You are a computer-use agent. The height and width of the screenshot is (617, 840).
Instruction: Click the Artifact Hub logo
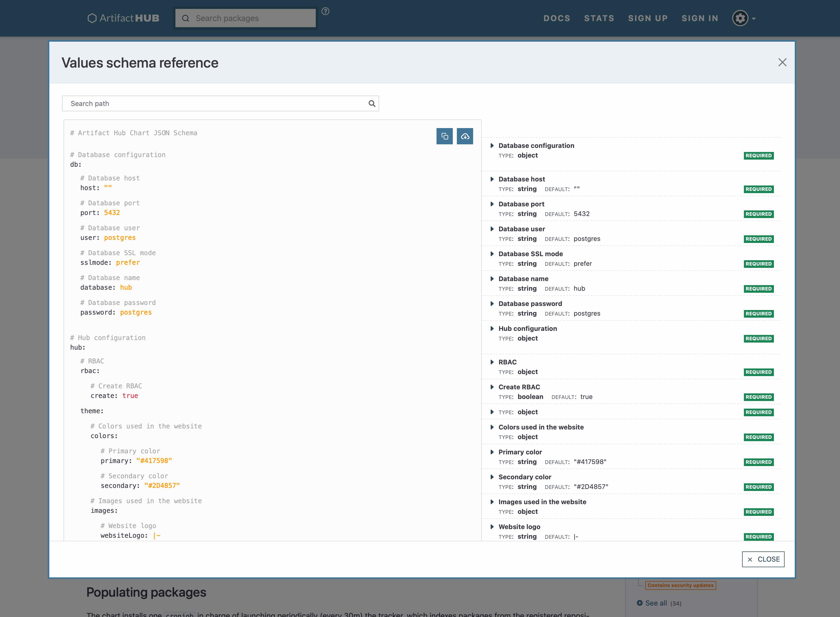pos(123,18)
